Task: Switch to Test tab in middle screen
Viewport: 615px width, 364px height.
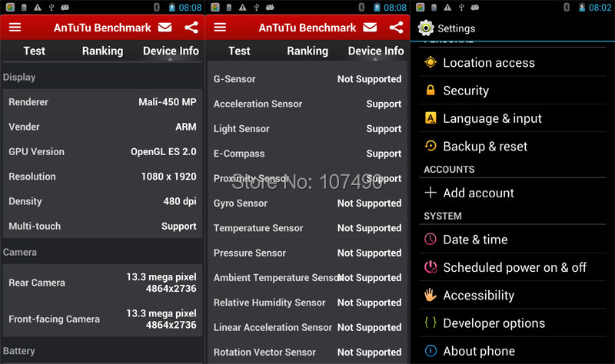Action: coord(239,51)
